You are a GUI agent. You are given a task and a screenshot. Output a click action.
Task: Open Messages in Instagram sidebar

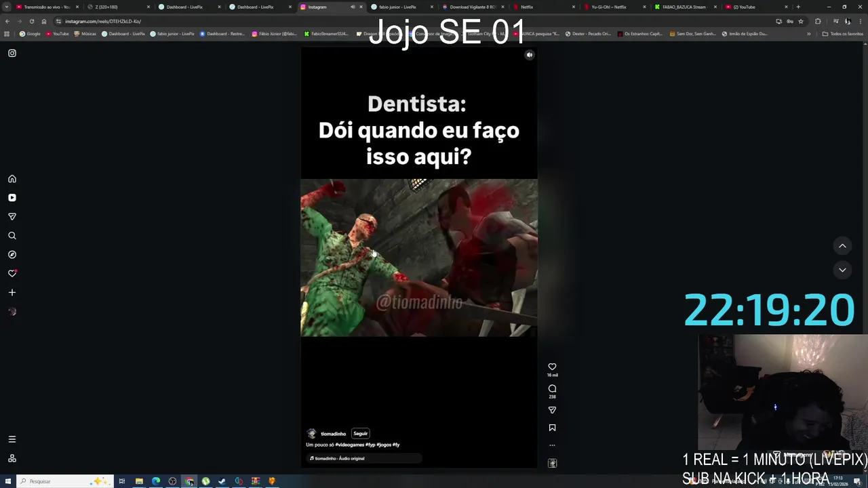click(x=12, y=217)
